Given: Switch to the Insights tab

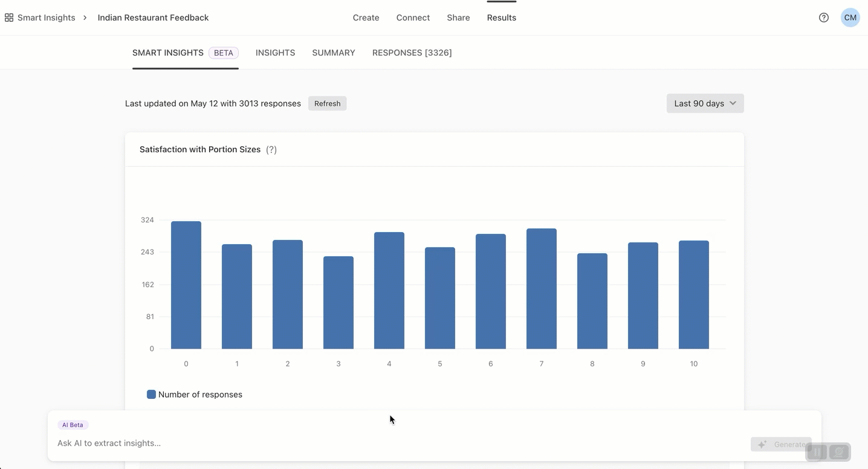Looking at the screenshot, I should (x=275, y=53).
